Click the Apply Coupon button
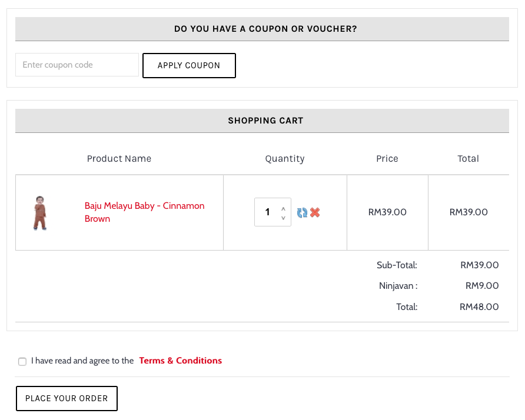 [x=189, y=66]
